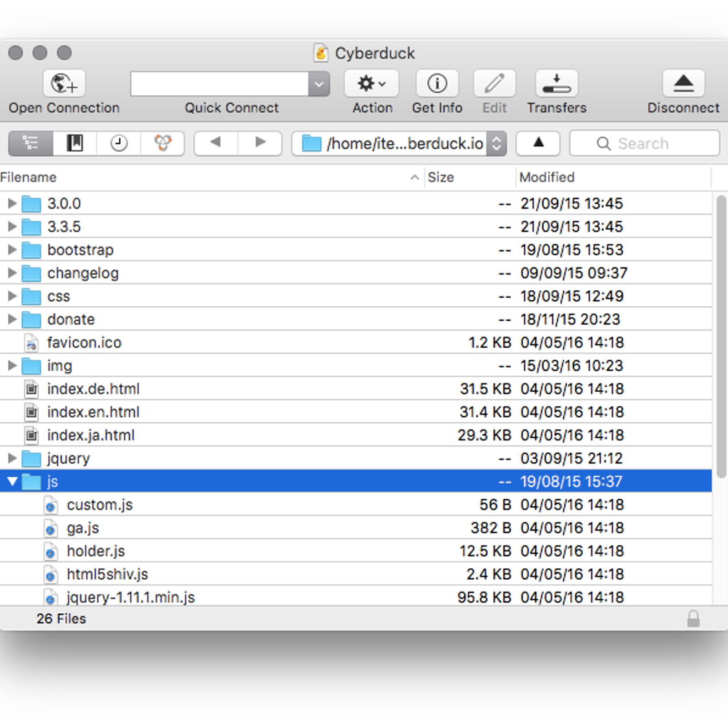The image size is (728, 728).
Task: Open the path dropdown /home/ite...berduck.io
Action: 399,143
